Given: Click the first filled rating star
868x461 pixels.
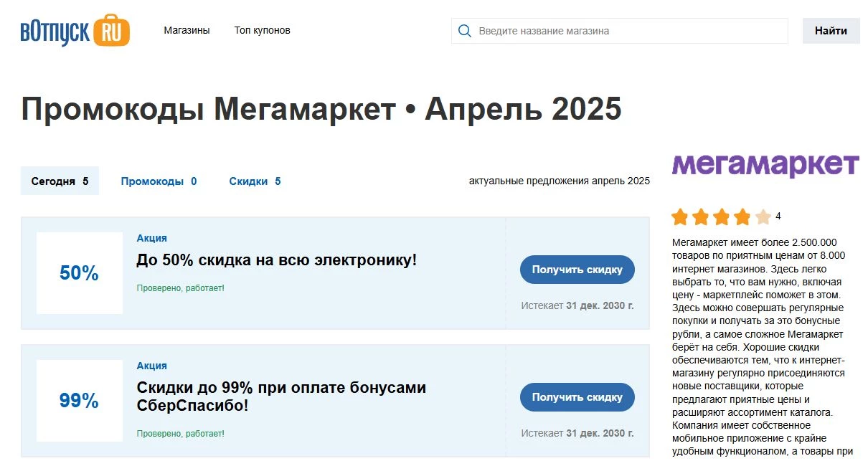Looking at the screenshot, I should point(679,216).
